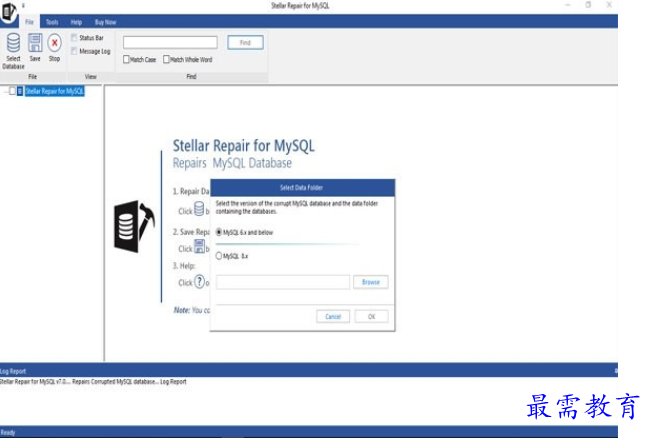
Task: Click the data folder path field
Action: point(283,282)
